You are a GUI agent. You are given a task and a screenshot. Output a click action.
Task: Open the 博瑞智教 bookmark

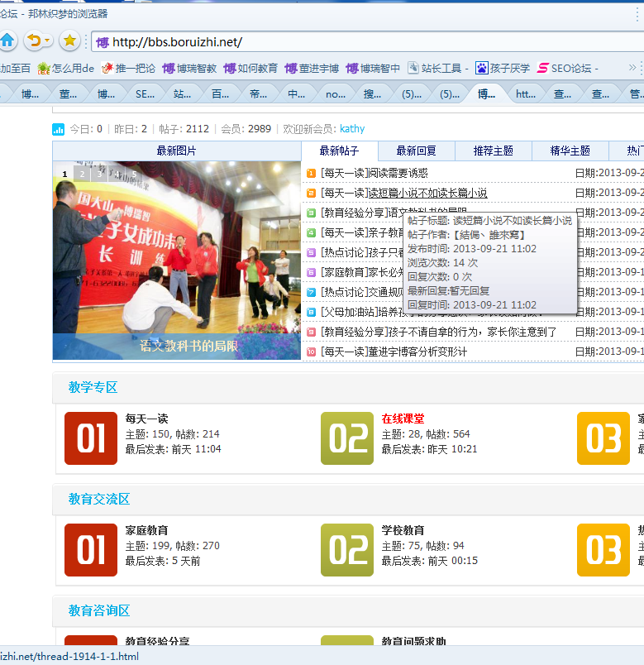[x=189, y=68]
